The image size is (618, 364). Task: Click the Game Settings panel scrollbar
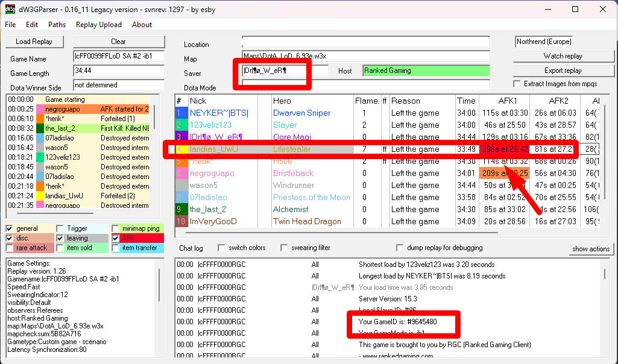click(x=159, y=284)
